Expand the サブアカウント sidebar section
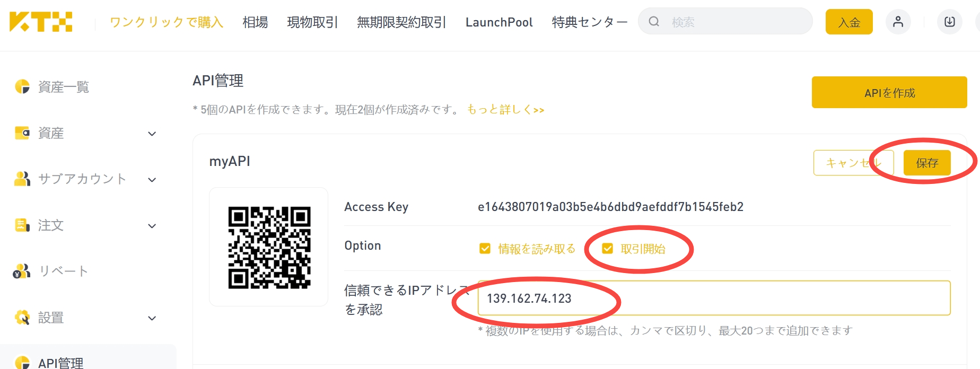The width and height of the screenshot is (980, 369). tap(152, 180)
